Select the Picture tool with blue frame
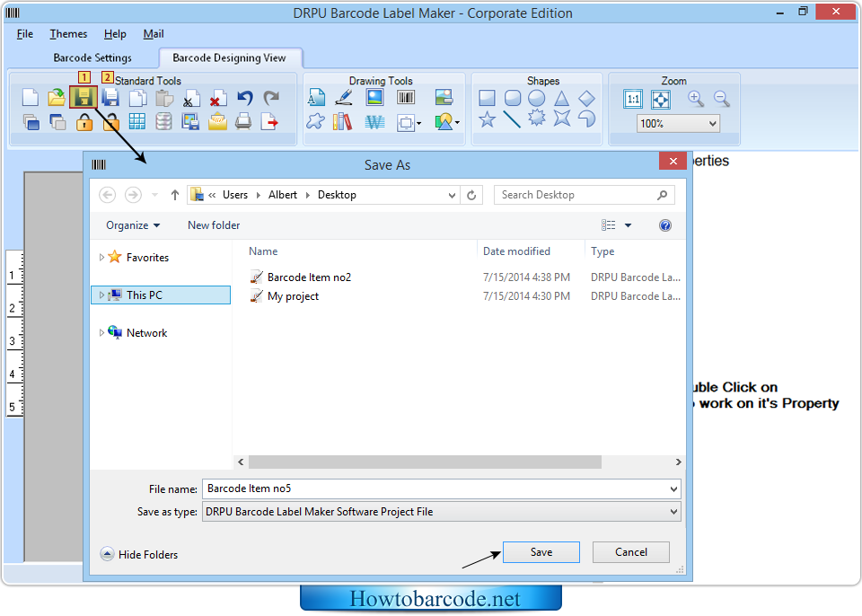The image size is (862, 616). pyautogui.click(x=375, y=97)
